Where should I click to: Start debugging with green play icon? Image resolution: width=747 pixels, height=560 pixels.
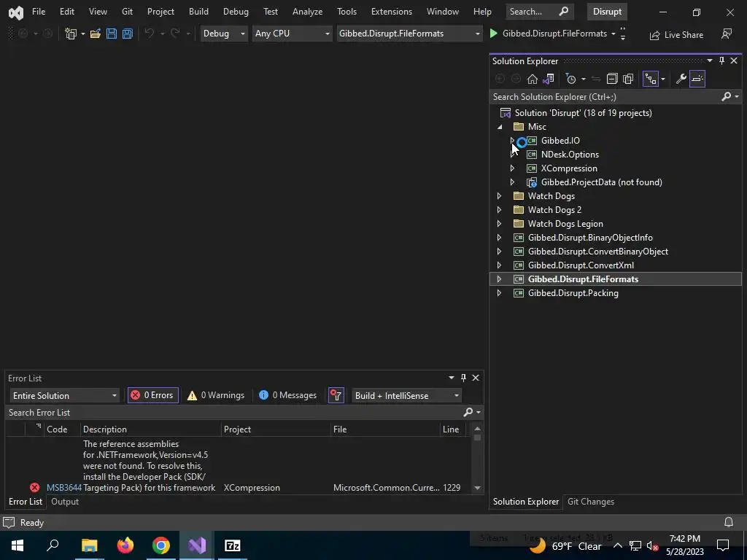pyautogui.click(x=494, y=34)
